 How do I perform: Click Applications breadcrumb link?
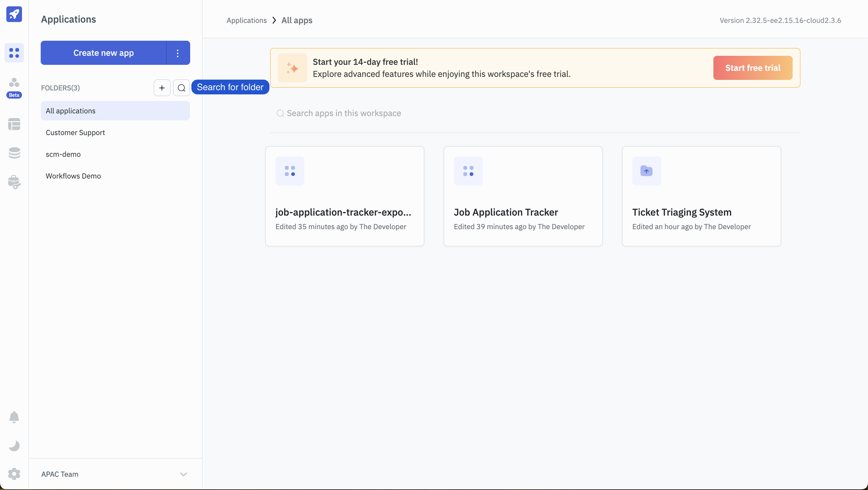click(247, 20)
